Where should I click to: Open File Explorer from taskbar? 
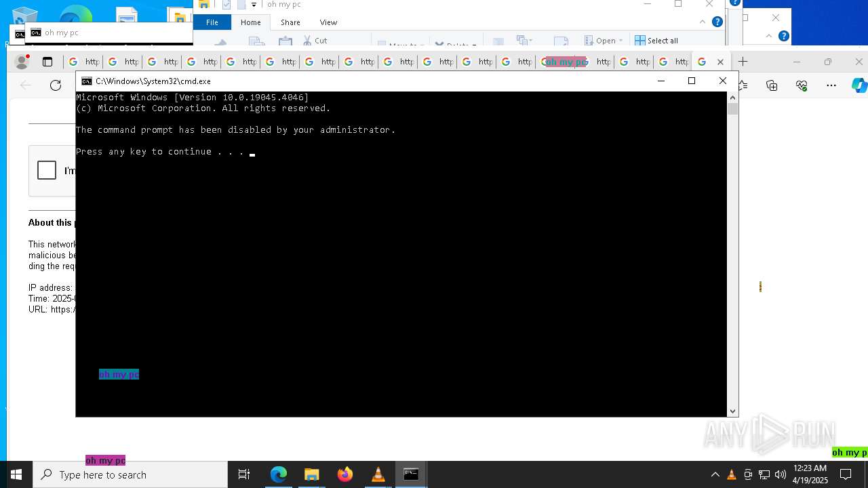[311, 474]
